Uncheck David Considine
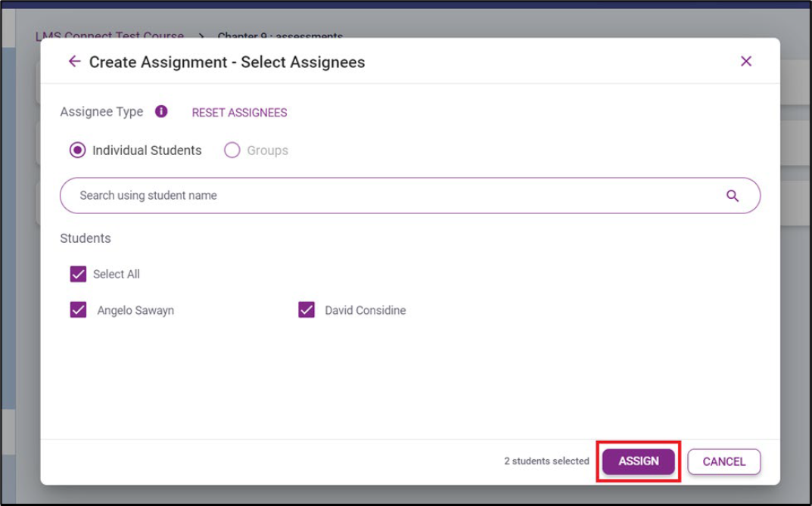Viewport: 812px width, 506px height. [307, 310]
